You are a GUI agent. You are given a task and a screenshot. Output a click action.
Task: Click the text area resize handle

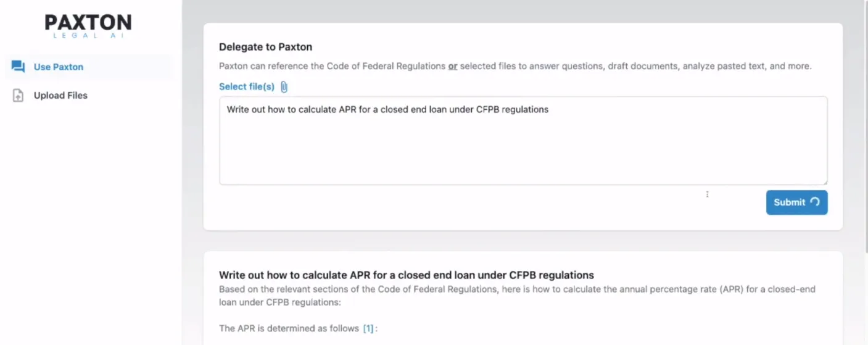(x=824, y=181)
